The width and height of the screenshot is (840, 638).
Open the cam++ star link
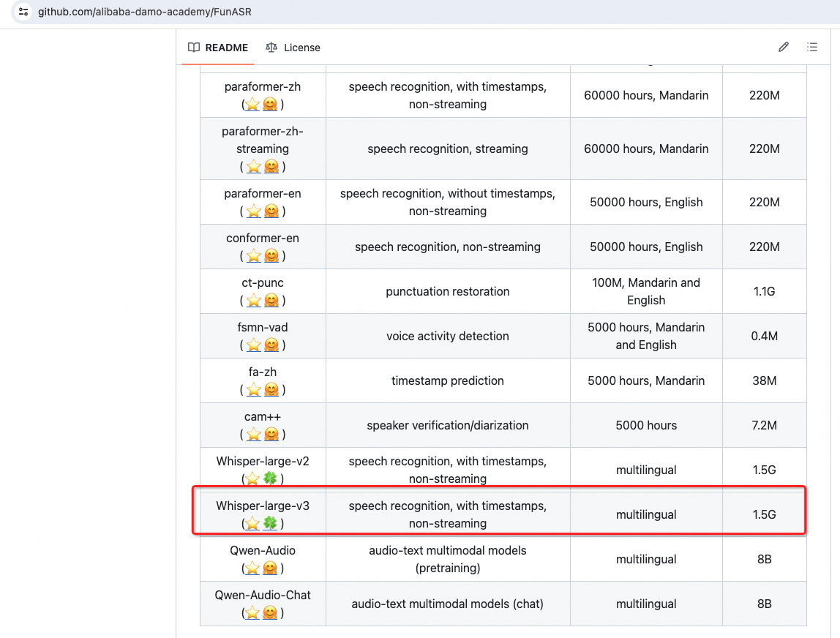254,434
